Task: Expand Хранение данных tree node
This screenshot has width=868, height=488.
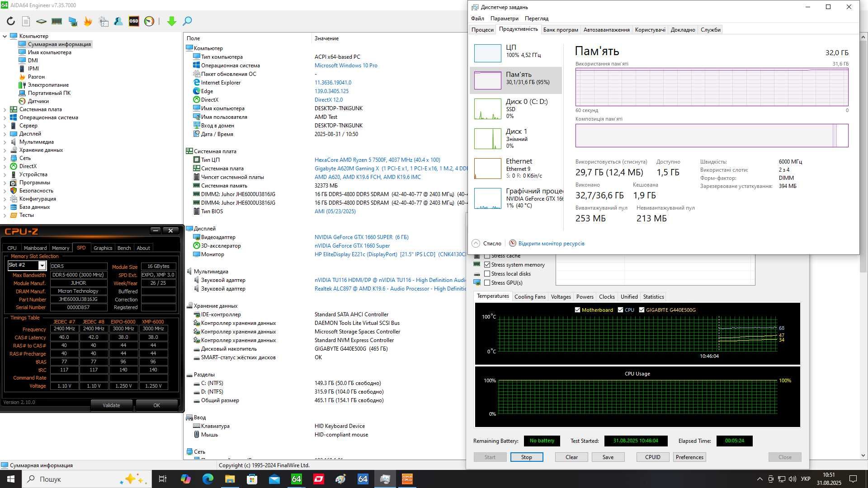Action: 5,150
